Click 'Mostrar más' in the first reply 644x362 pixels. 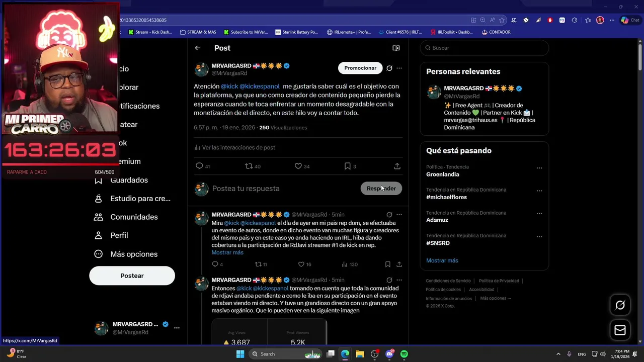(227, 252)
